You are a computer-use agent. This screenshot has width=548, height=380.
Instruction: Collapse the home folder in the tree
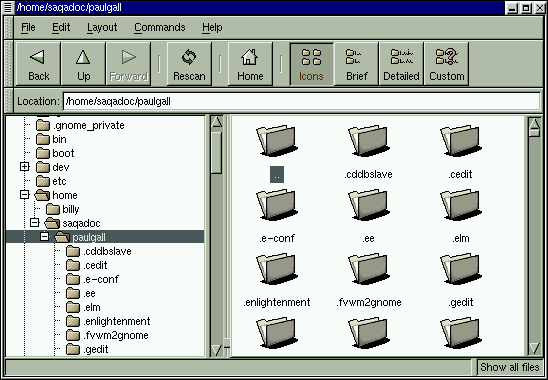(24, 195)
